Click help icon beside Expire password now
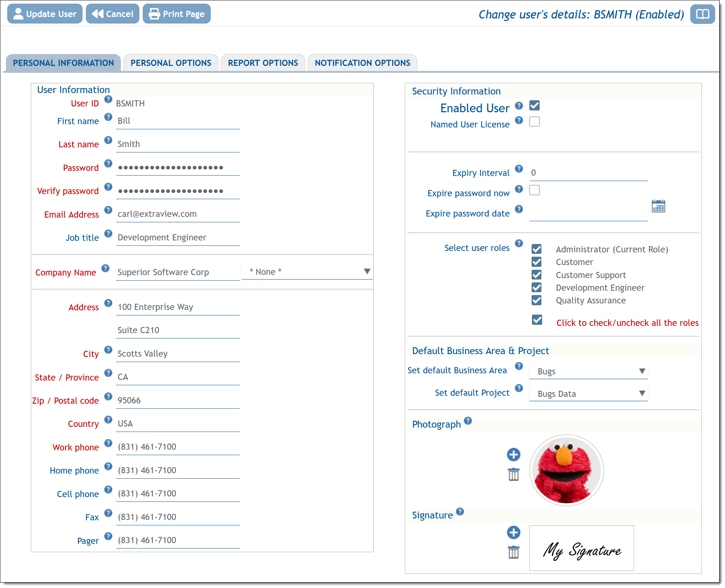 (519, 189)
